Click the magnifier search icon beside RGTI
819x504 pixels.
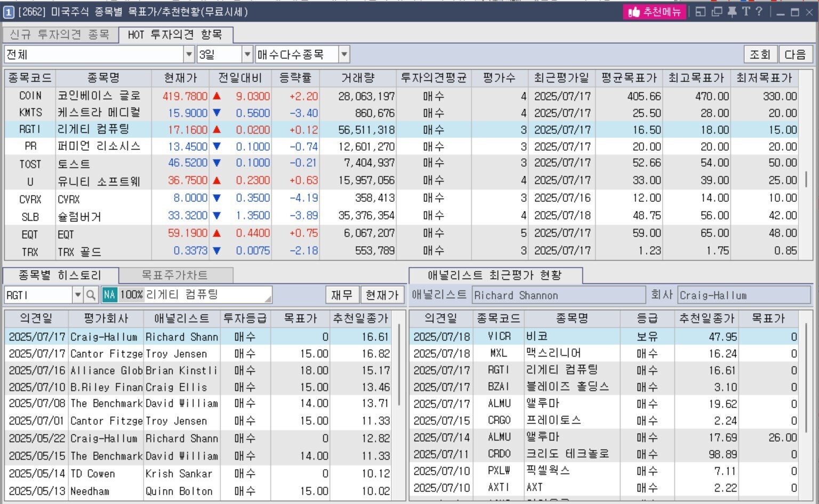tap(91, 295)
